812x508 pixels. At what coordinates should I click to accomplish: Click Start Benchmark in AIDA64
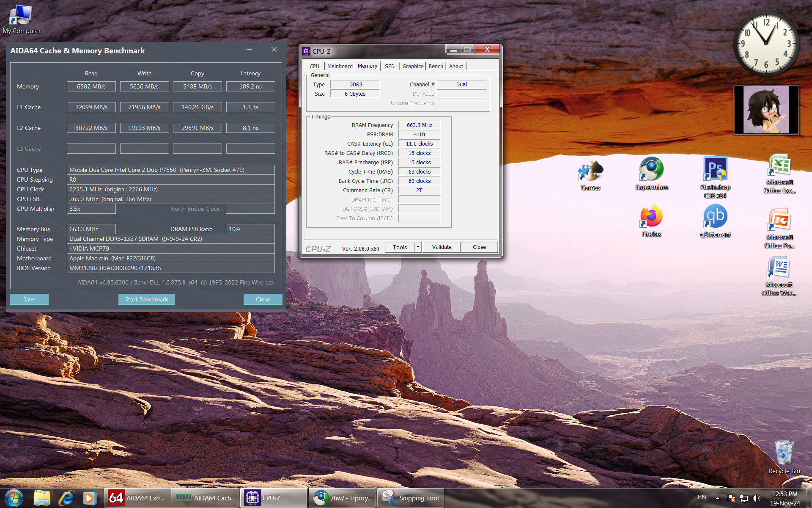coord(146,299)
